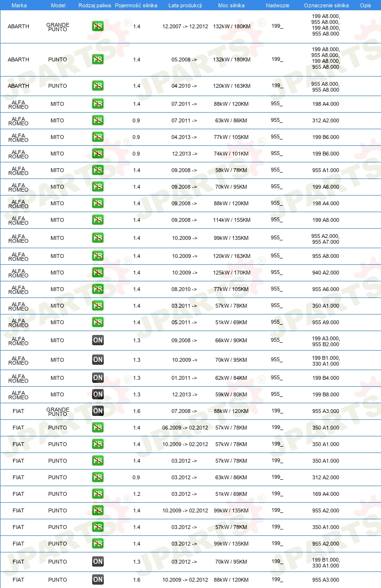Click petrol icon in Abarth Punto 05.2008 row
381x588 pixels.
coord(98,59)
